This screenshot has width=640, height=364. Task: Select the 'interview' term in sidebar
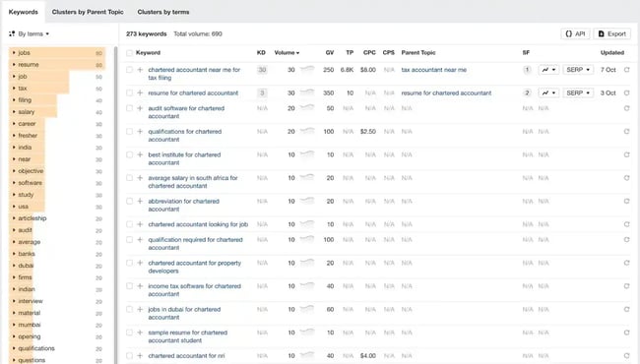coord(31,301)
